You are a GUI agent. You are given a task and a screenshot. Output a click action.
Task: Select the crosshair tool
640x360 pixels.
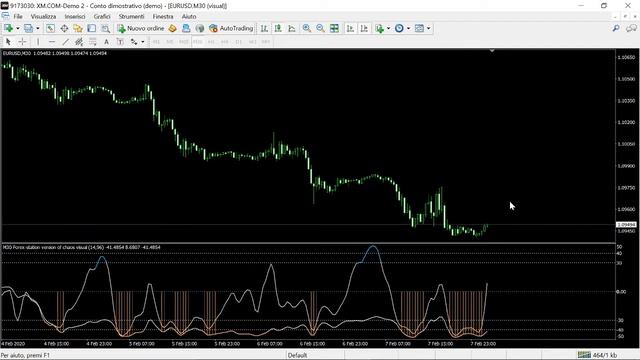22,42
